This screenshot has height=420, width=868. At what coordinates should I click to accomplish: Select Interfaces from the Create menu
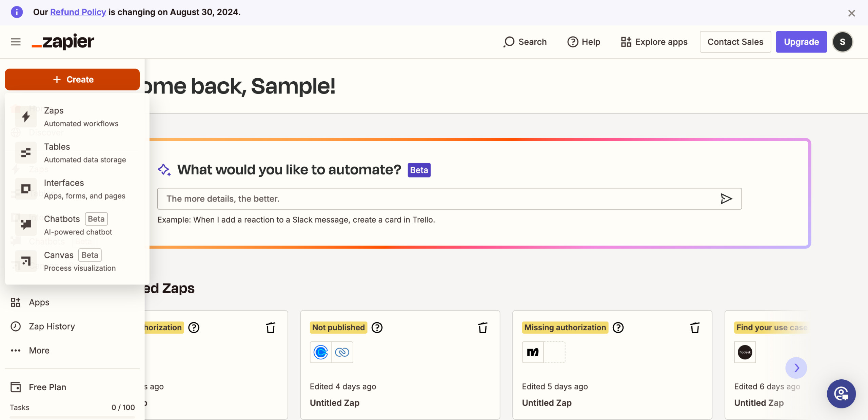(x=77, y=189)
